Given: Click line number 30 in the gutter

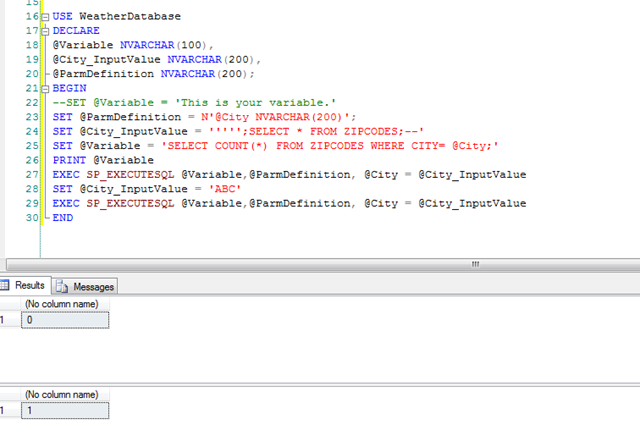Looking at the screenshot, I should (x=32, y=218).
